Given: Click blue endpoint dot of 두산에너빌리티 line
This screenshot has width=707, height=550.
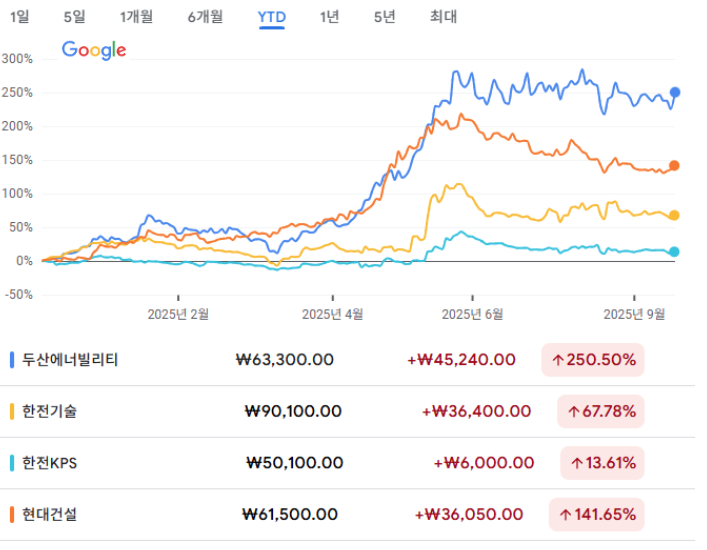Looking at the screenshot, I should [x=675, y=92].
